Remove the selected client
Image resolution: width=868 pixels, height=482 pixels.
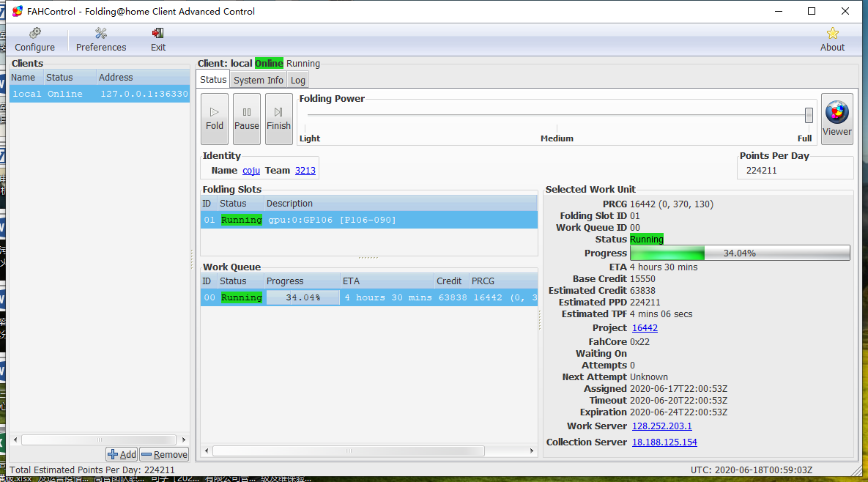click(164, 454)
